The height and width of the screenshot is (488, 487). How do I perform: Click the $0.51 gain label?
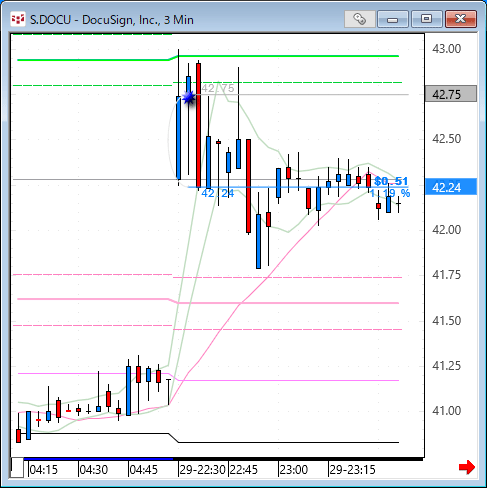pos(391,181)
